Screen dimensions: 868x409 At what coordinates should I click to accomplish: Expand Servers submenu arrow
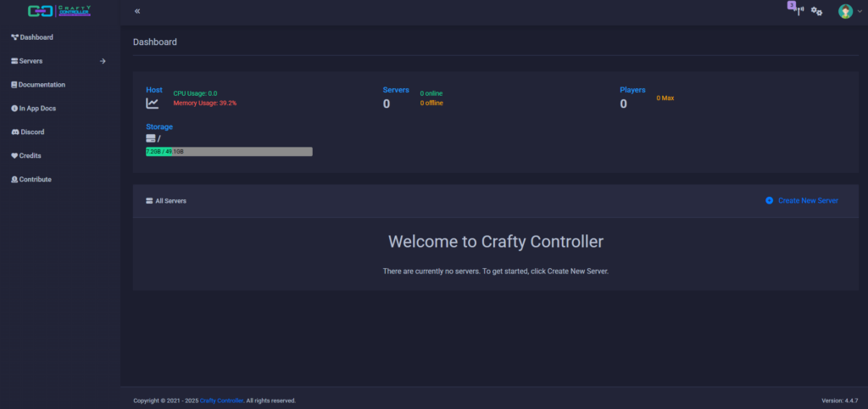(103, 61)
